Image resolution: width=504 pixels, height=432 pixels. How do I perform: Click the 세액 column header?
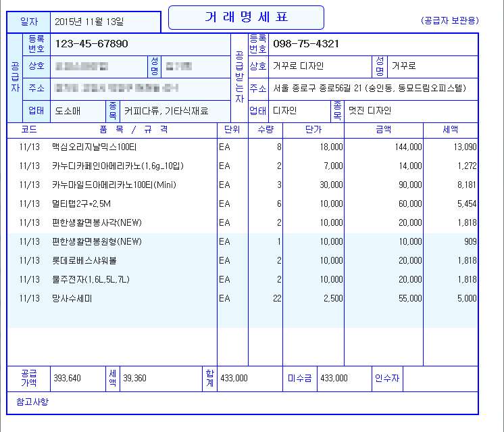tap(450, 129)
